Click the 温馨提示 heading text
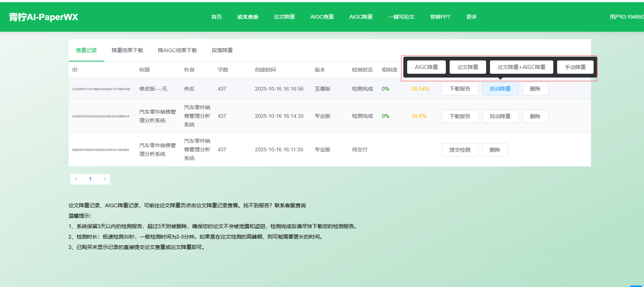 (80, 216)
